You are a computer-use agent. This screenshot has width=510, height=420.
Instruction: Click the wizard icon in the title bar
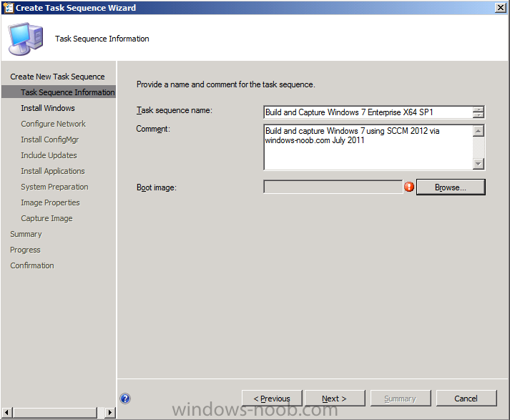click(x=8, y=7)
